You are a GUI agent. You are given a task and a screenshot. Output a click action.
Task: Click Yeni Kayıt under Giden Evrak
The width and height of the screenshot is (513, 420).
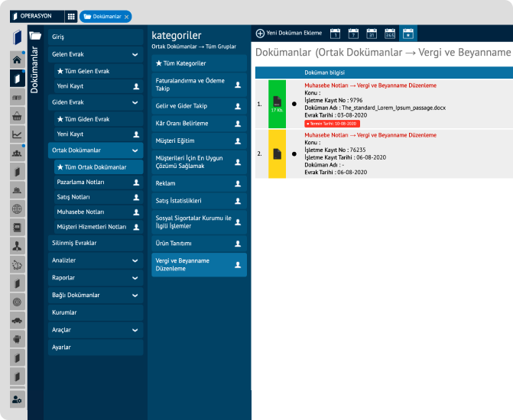(99, 134)
